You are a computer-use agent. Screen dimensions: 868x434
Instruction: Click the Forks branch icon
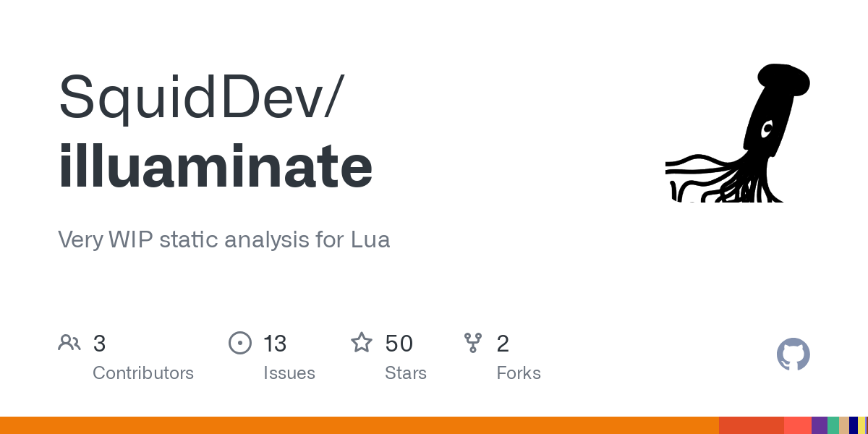click(473, 343)
